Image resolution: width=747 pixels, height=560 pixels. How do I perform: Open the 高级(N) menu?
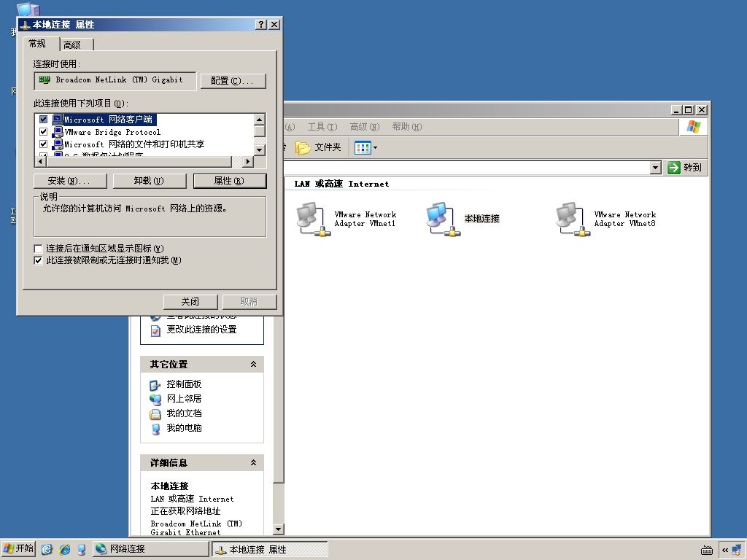click(x=365, y=127)
